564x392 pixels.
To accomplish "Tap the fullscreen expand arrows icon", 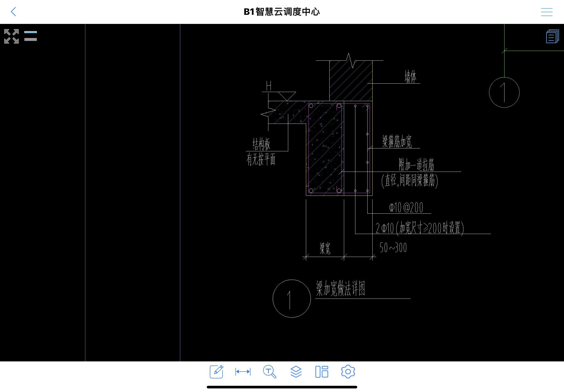I will coord(11,36).
